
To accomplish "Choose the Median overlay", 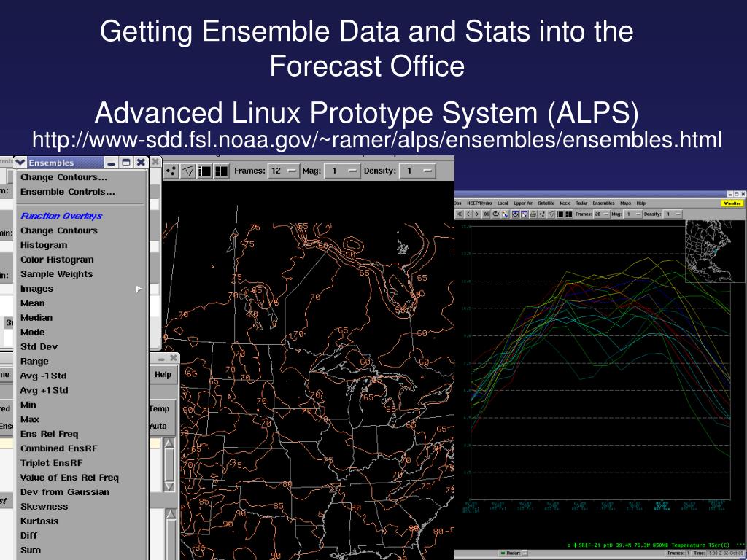I will coord(36,318).
